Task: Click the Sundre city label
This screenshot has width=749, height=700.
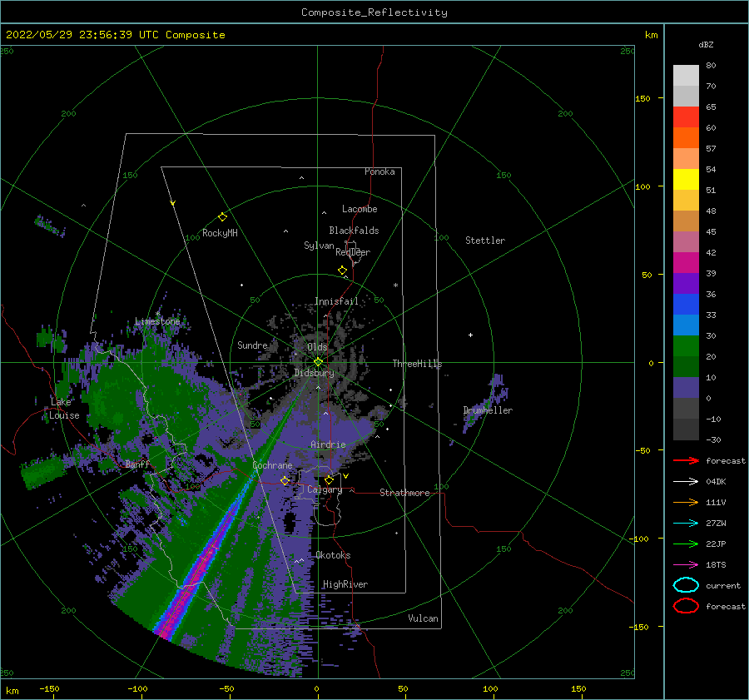Action: pos(252,345)
